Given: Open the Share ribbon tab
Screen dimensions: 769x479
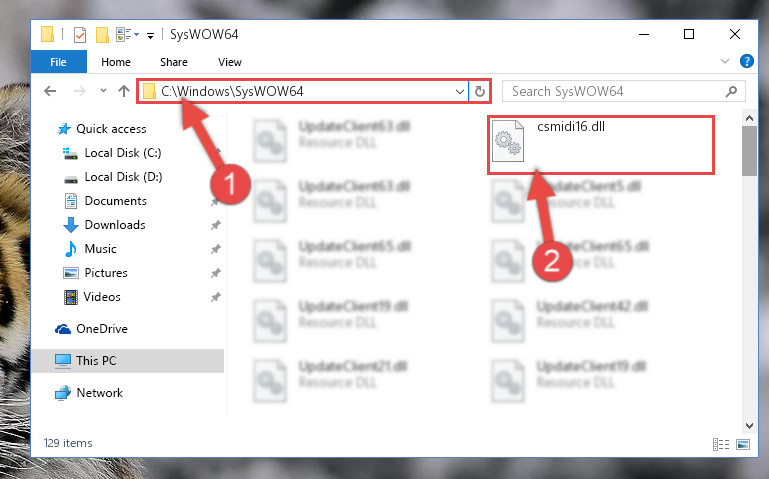Looking at the screenshot, I should pyautogui.click(x=174, y=62).
